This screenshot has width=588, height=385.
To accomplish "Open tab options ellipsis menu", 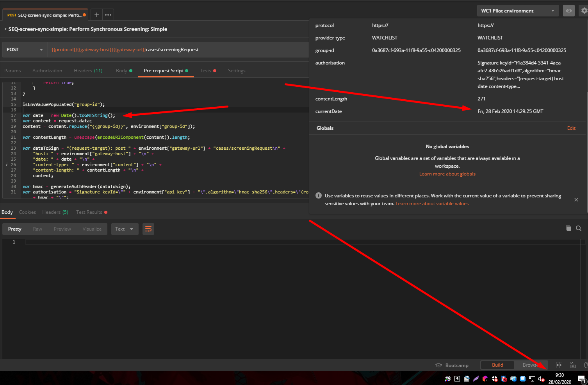I will click(x=108, y=15).
